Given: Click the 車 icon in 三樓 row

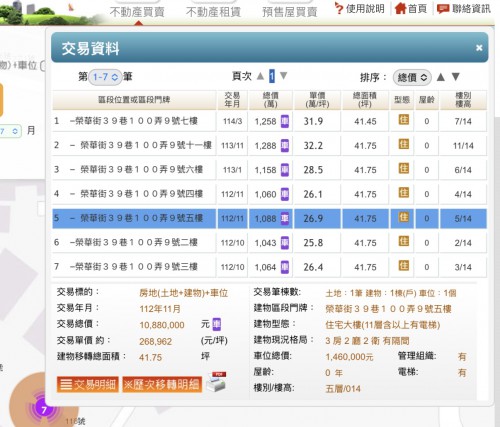Looking at the screenshot, I should click(285, 267).
